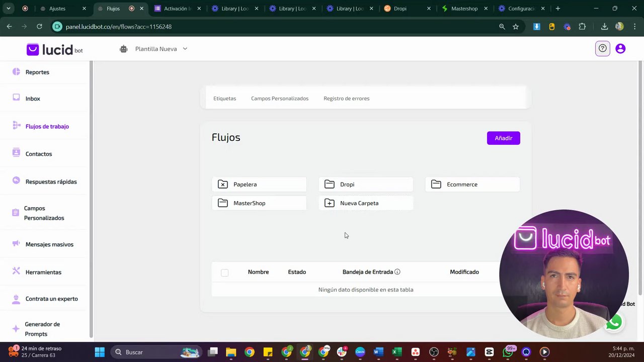The width and height of the screenshot is (644, 362).
Task: Sort table by Estado column
Action: [297, 272]
